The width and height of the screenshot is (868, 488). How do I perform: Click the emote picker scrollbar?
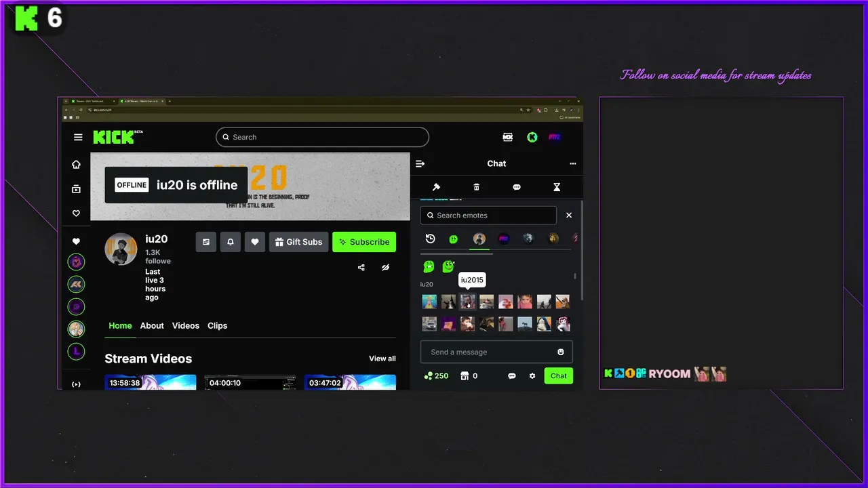[575, 277]
